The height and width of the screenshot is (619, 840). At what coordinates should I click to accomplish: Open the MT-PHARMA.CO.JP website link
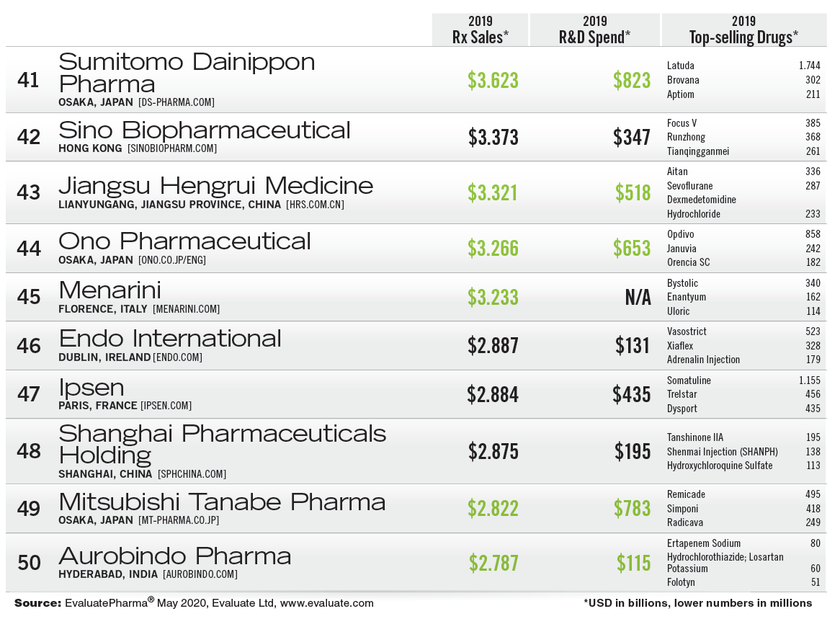pyautogui.click(x=179, y=520)
